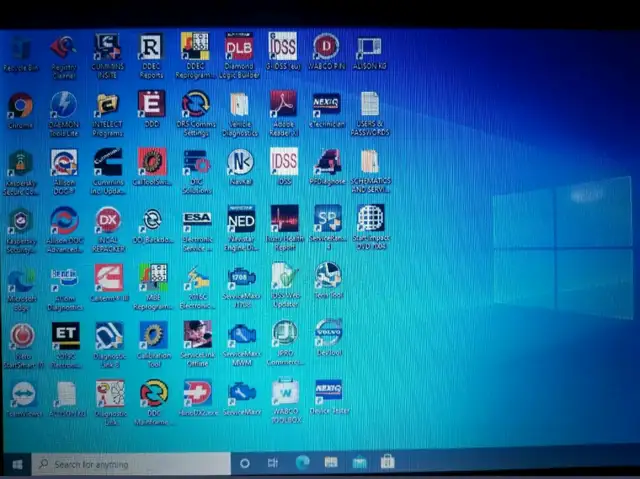Select the Kaspersky Secure Connection icon
The width and height of the screenshot is (640, 479).
[x=20, y=162]
